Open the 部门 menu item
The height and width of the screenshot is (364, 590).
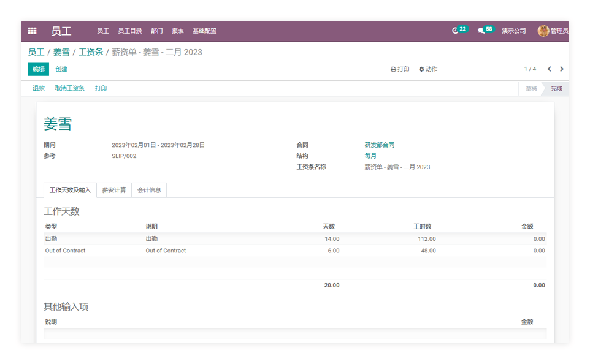pos(157,31)
